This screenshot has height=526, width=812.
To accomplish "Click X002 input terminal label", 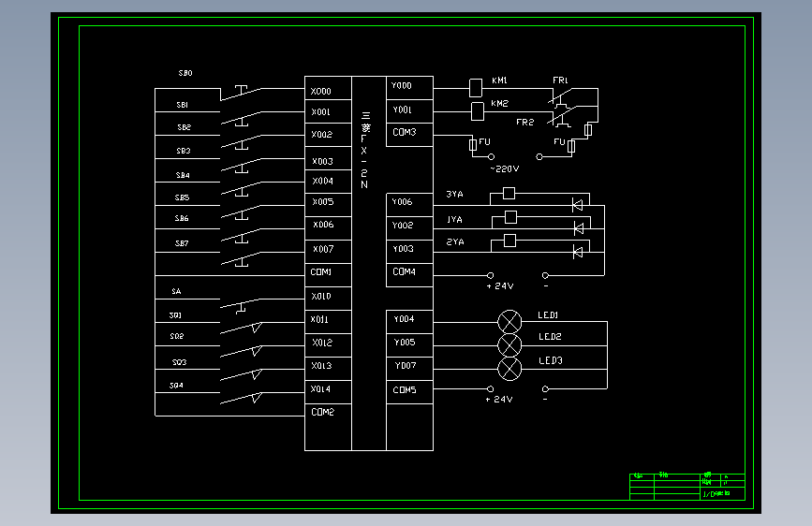I will coord(321,135).
